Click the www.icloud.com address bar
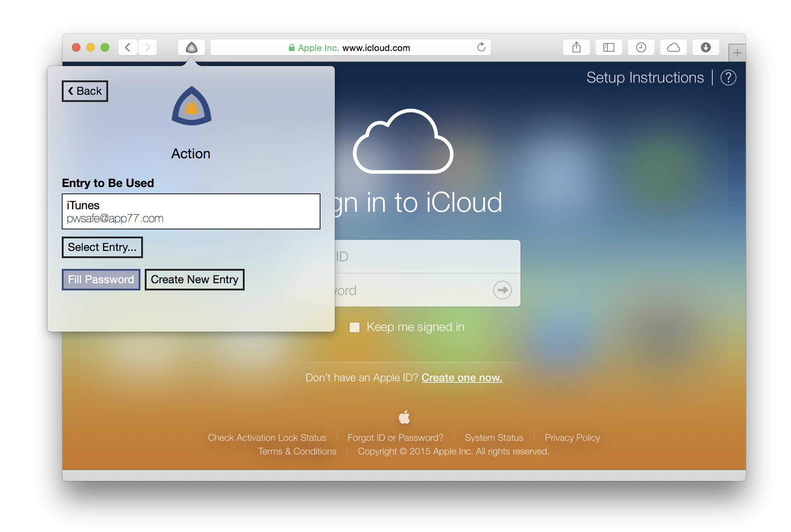The image size is (791, 532). point(351,47)
